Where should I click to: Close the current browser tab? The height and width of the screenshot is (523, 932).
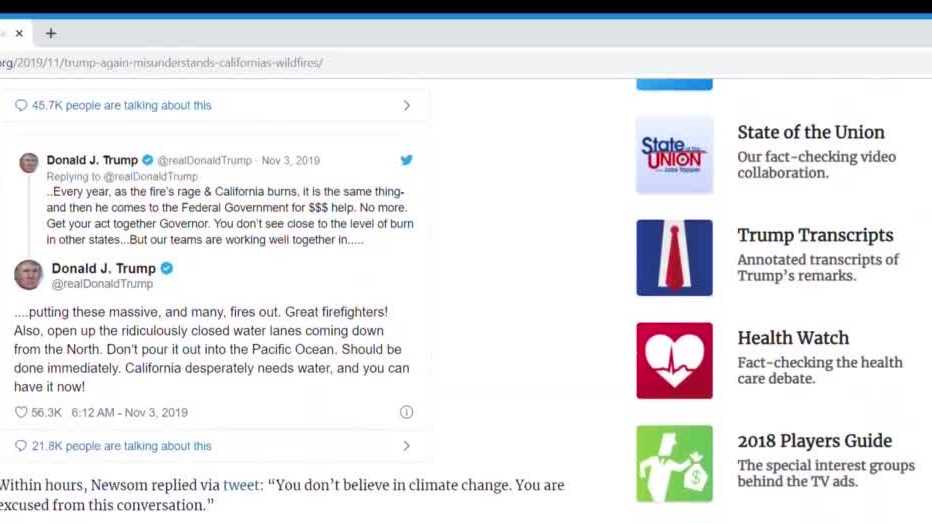tap(19, 33)
